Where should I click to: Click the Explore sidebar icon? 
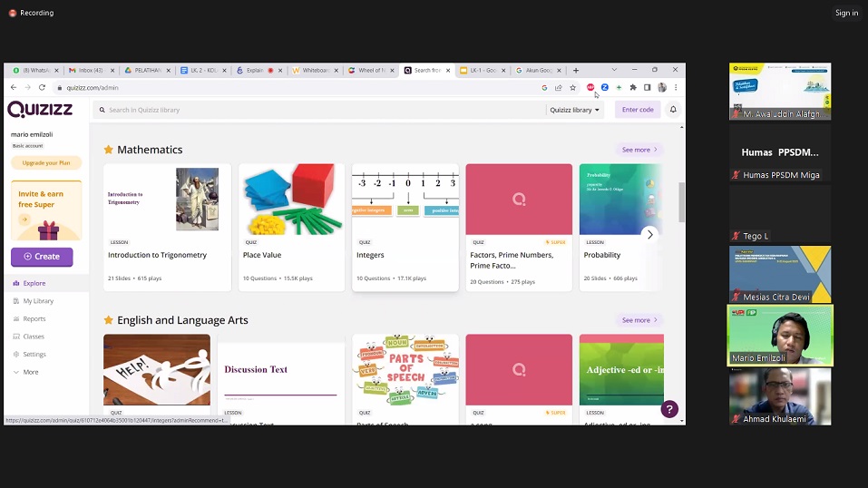point(16,283)
